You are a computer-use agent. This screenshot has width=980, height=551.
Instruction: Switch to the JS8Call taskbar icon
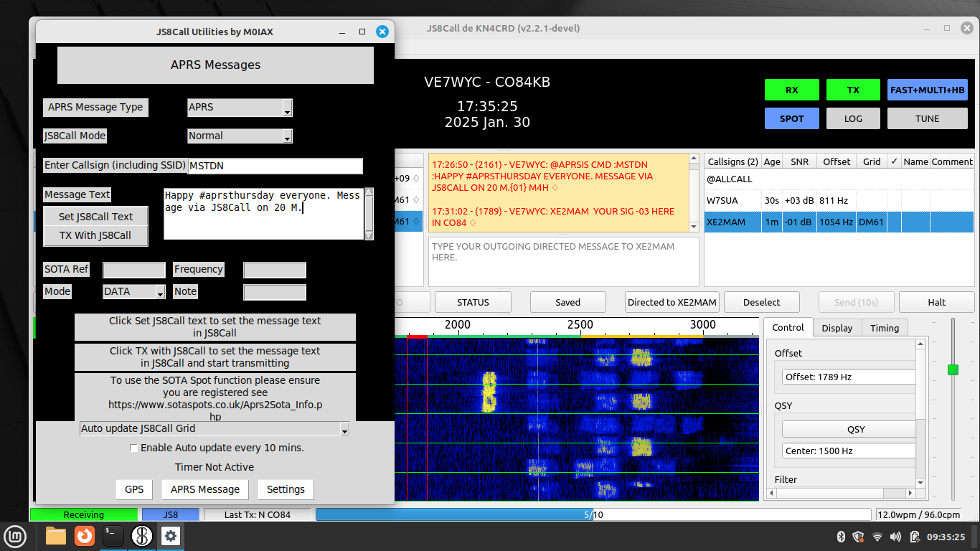[142, 536]
